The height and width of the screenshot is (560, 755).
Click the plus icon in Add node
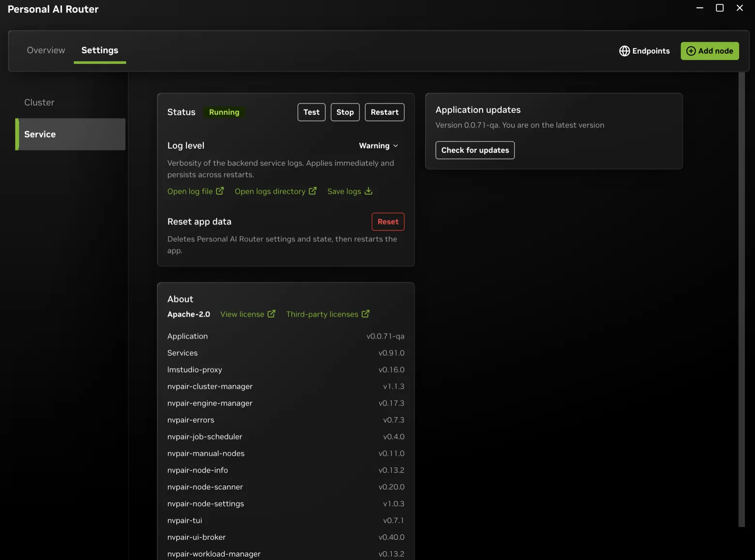[x=691, y=51]
